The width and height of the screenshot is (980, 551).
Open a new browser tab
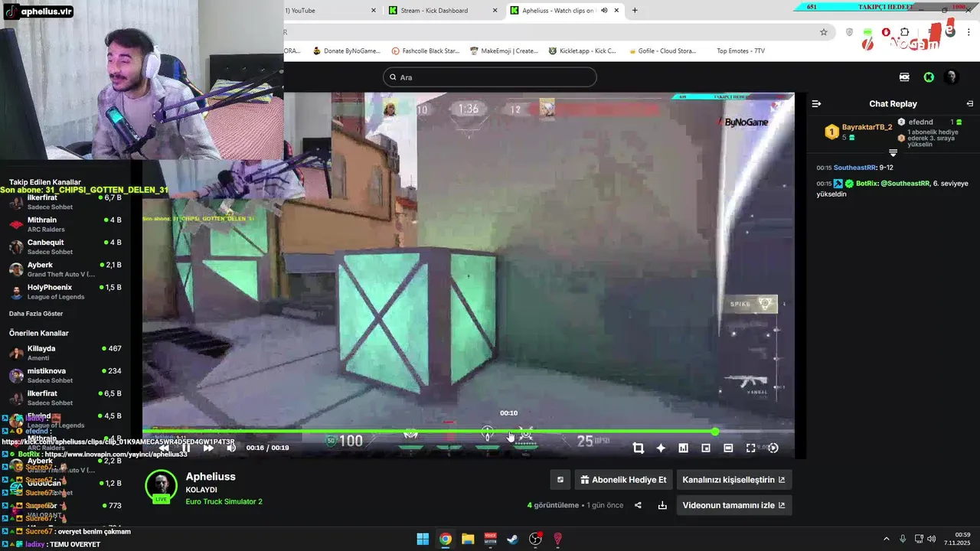coord(635,11)
